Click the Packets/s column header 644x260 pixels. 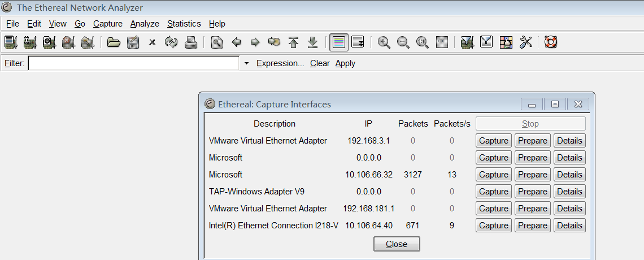point(452,124)
